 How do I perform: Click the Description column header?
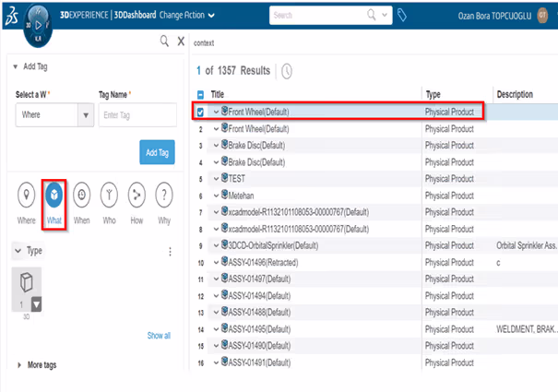coord(515,94)
